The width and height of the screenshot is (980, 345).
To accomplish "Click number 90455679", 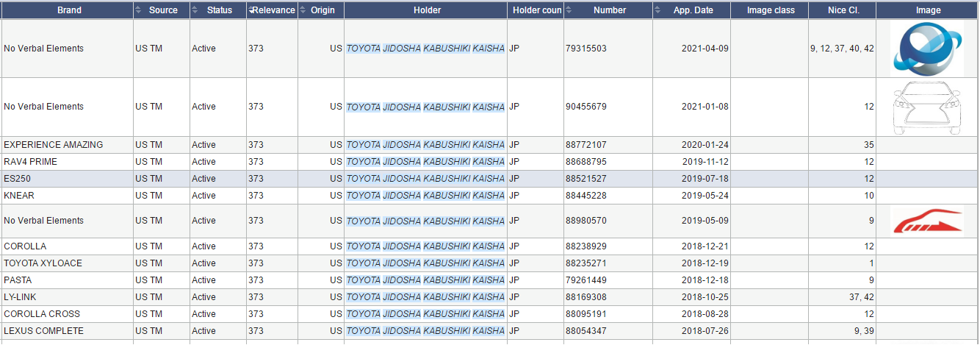I will click(x=586, y=107).
